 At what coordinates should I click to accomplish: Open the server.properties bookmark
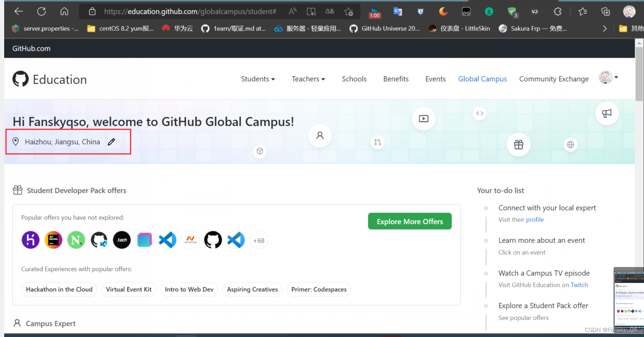[45, 28]
